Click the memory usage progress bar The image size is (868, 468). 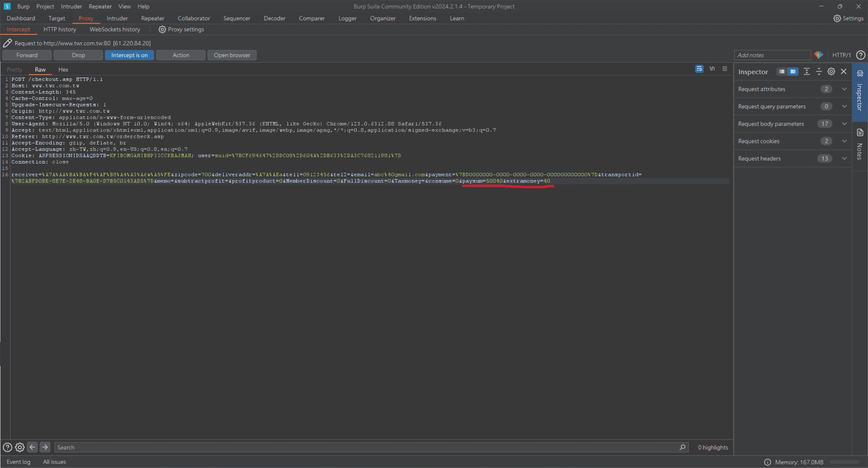[844, 462]
